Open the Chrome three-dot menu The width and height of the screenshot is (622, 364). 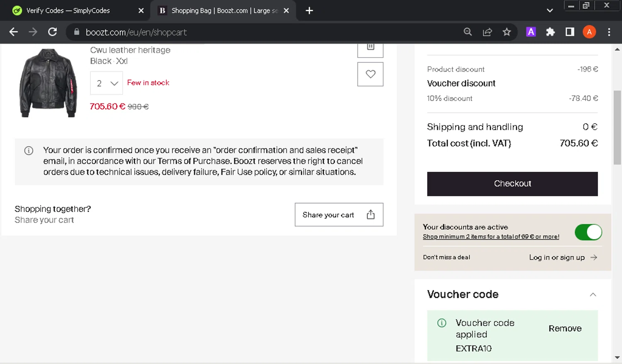pyautogui.click(x=609, y=32)
